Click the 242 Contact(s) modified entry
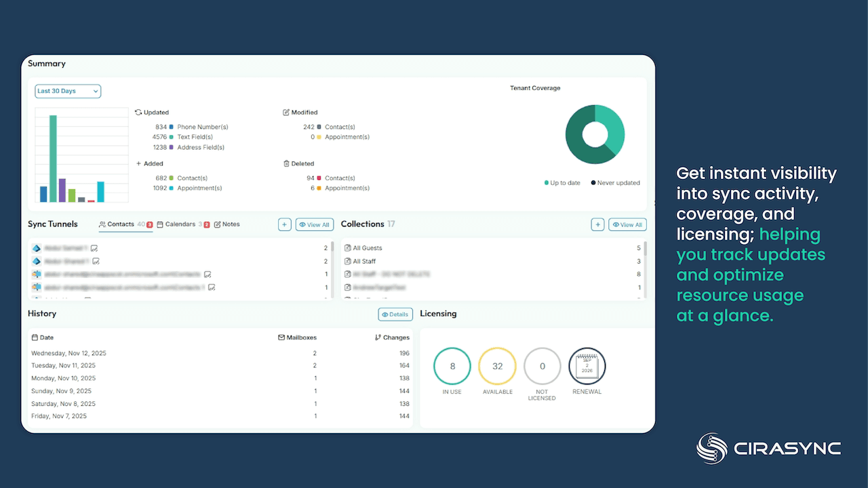This screenshot has height=488, width=868. pyautogui.click(x=329, y=127)
